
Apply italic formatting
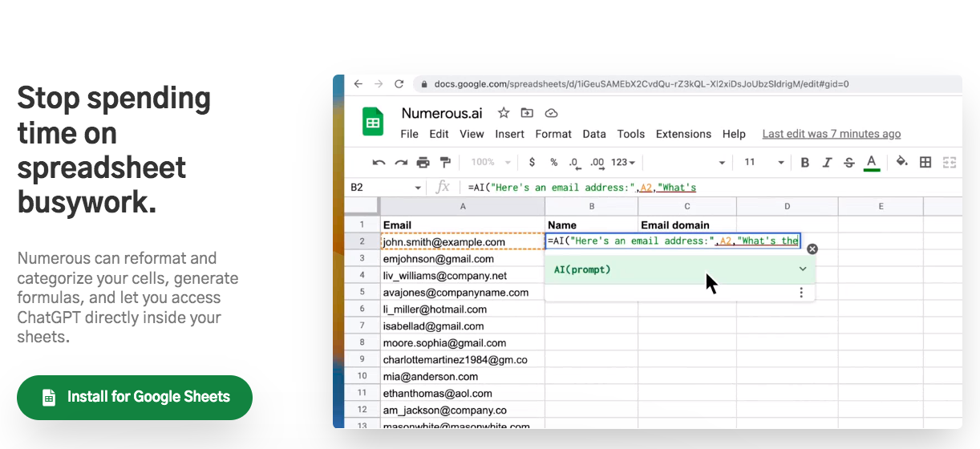click(828, 162)
